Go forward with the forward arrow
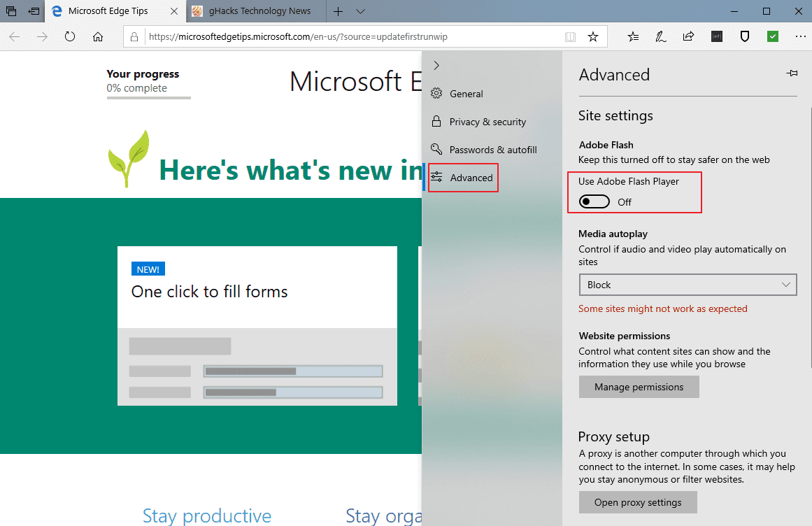The image size is (812, 526). tap(43, 37)
